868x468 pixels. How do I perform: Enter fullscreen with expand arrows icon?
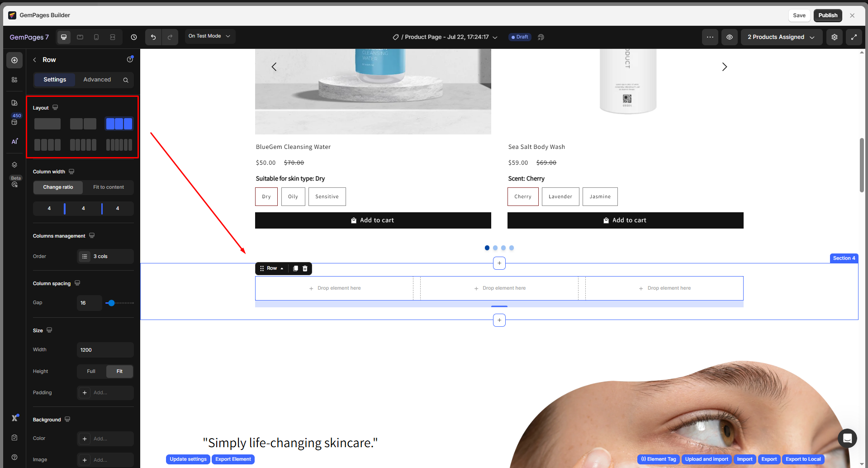[x=854, y=37]
